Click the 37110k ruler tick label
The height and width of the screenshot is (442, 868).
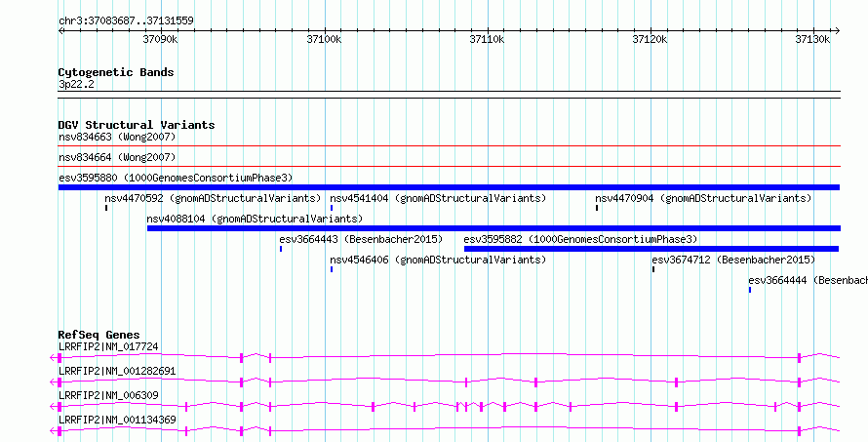pyautogui.click(x=487, y=40)
